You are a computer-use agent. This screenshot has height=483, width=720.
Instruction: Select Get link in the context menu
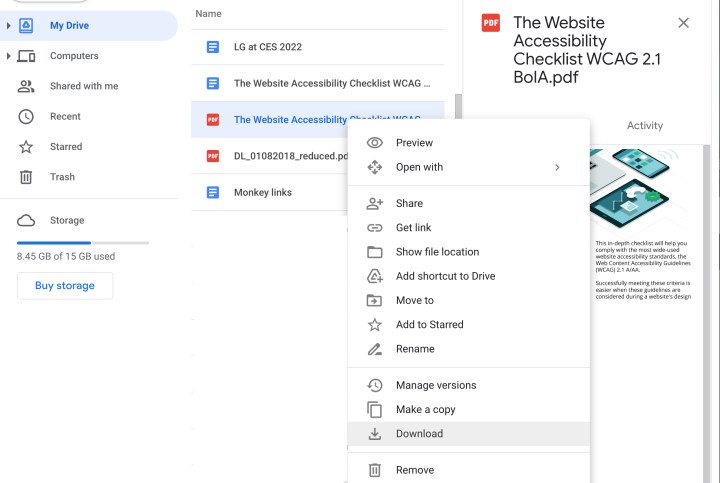(x=468, y=228)
